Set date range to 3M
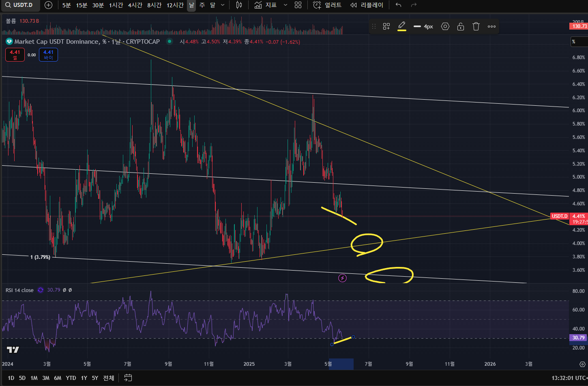 pyautogui.click(x=46, y=378)
